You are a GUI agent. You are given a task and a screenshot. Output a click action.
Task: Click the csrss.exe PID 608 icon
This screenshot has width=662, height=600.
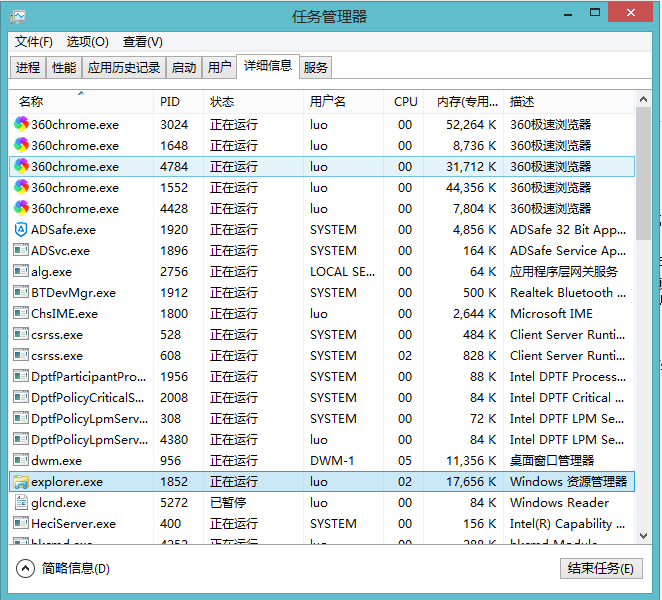click(21, 355)
